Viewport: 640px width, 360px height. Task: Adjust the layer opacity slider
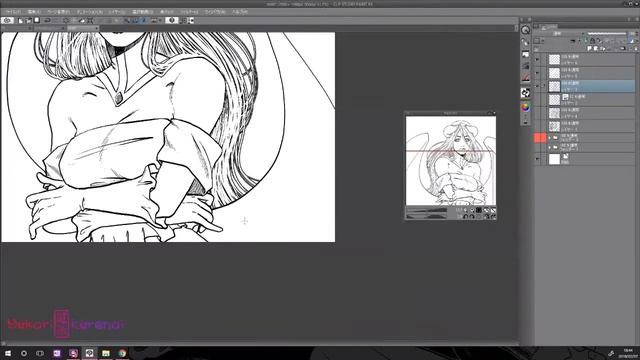coord(607,33)
